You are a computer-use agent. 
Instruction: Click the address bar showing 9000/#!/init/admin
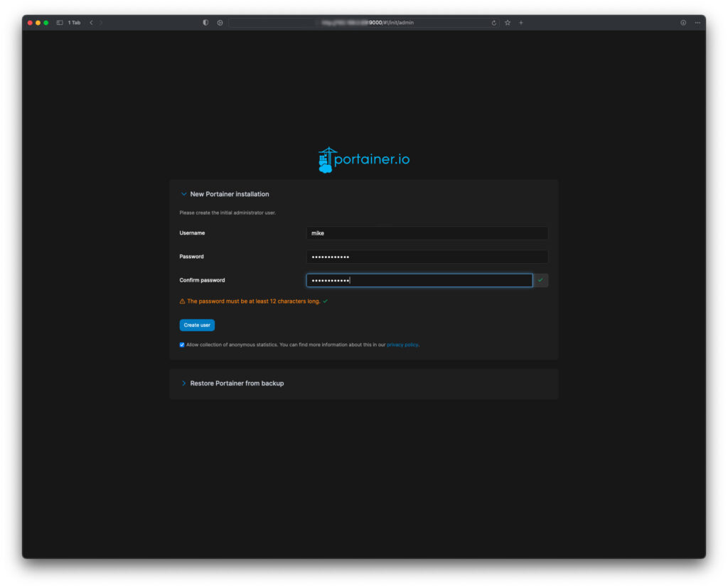365,23
